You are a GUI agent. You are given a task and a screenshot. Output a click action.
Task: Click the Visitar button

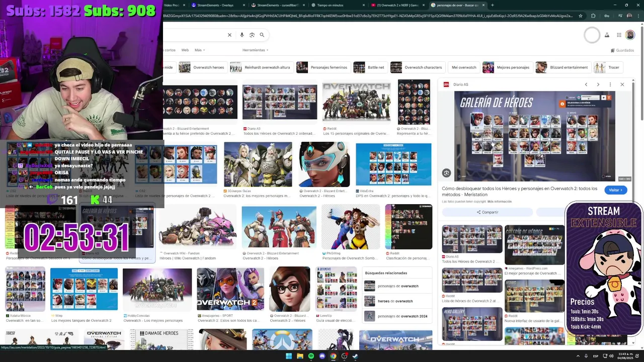pos(615,190)
